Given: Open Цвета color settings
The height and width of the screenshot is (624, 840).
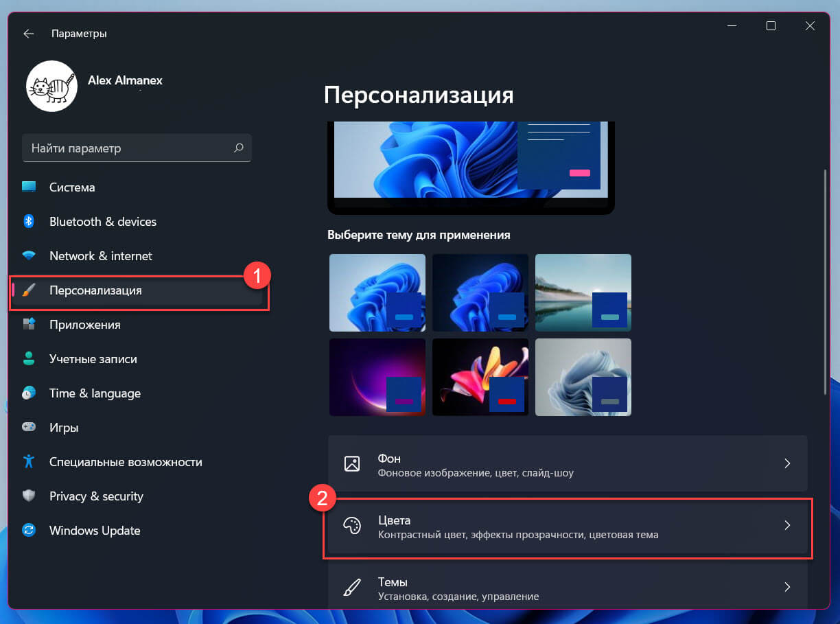Looking at the screenshot, I should [568, 526].
